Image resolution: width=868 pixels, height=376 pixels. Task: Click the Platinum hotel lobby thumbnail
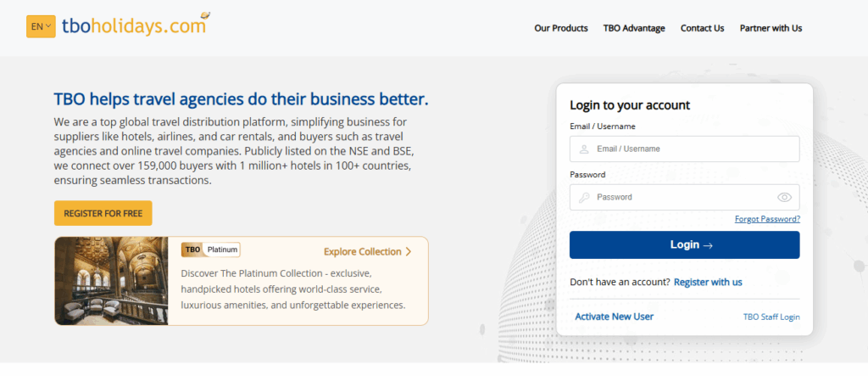coord(111,281)
